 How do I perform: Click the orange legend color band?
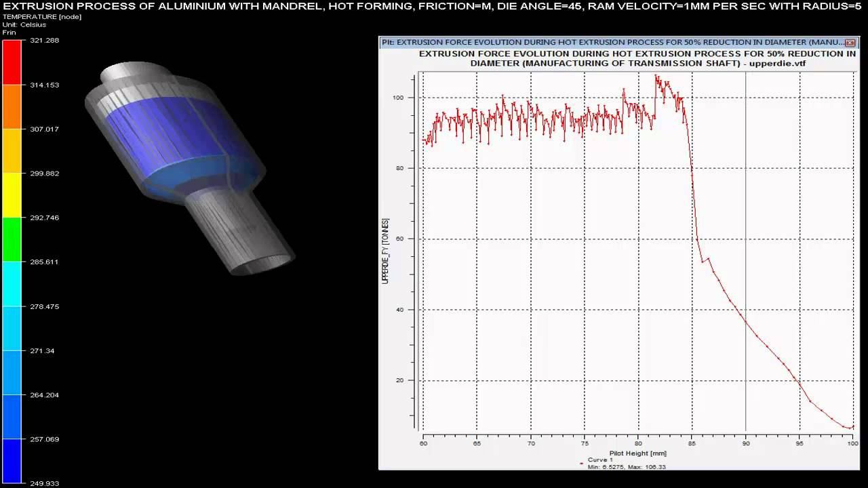pos(12,106)
